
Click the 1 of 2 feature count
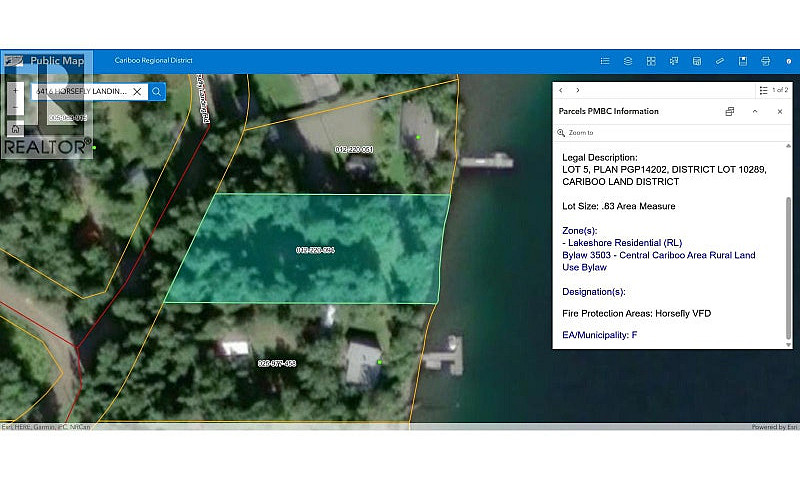780,90
